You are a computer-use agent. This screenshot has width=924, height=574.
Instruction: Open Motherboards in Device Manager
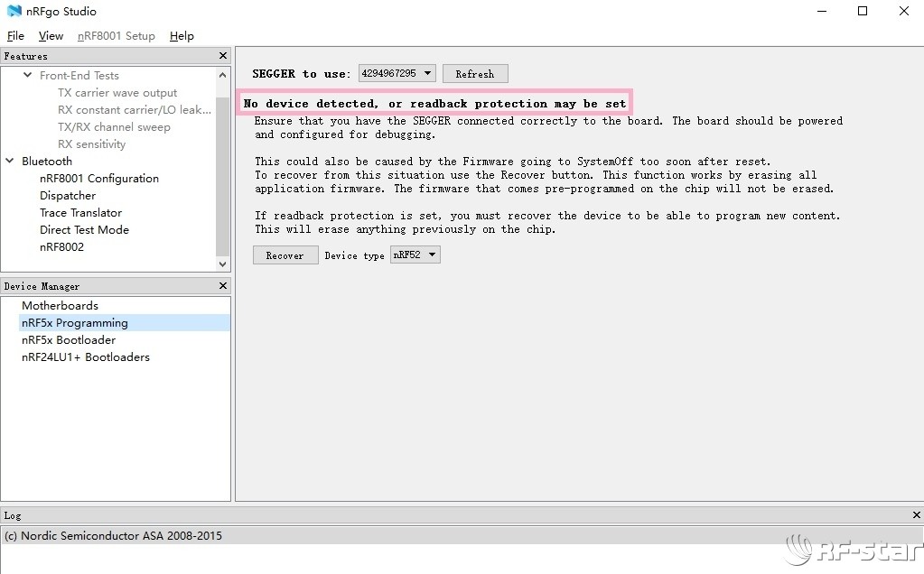[60, 306]
